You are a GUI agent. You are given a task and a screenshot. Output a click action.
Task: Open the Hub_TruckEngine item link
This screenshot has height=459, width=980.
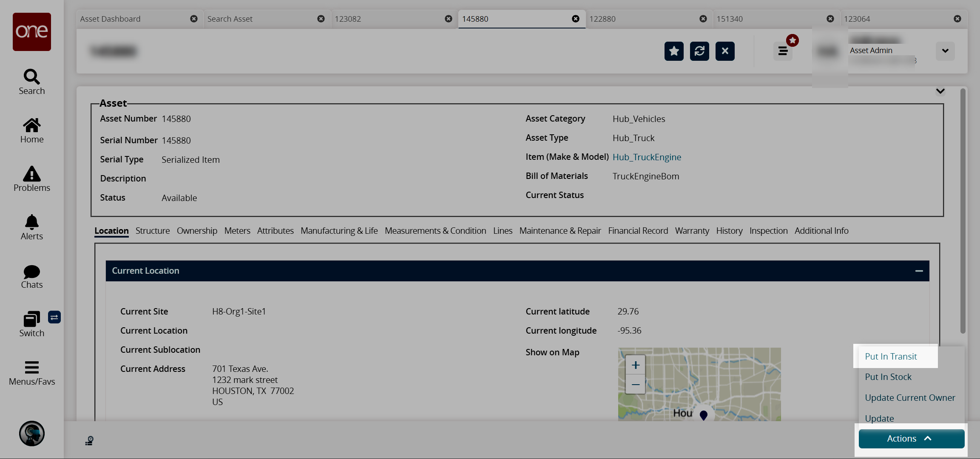tap(647, 157)
